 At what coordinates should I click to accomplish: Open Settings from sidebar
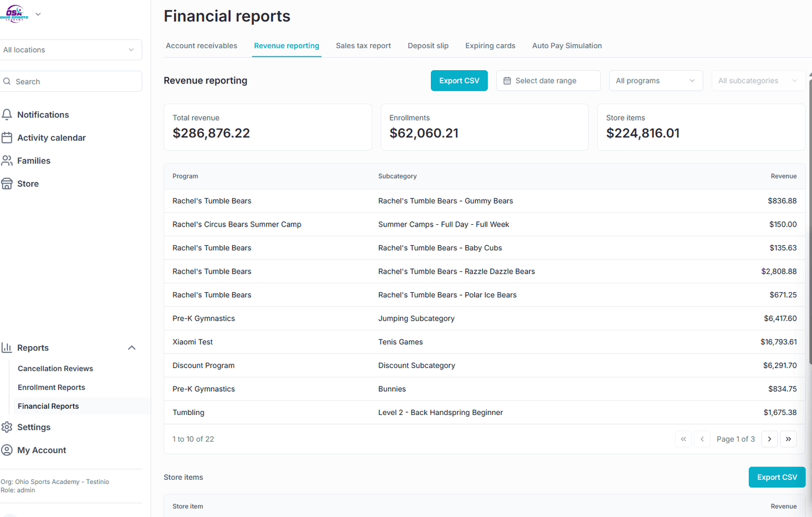34,427
